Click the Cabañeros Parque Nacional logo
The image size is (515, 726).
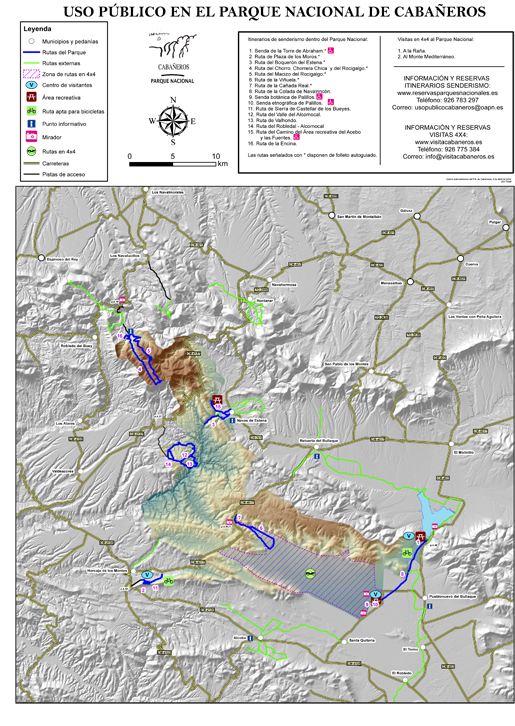coord(172,57)
